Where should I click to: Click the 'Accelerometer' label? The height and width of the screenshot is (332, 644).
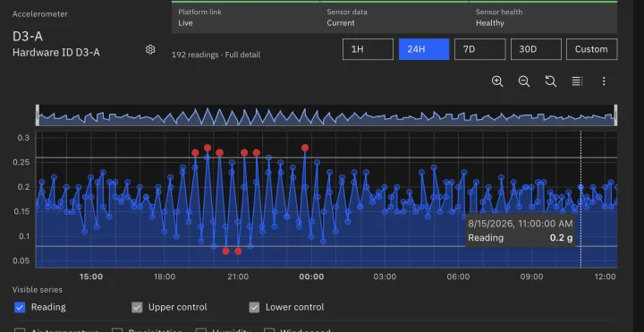(40, 14)
